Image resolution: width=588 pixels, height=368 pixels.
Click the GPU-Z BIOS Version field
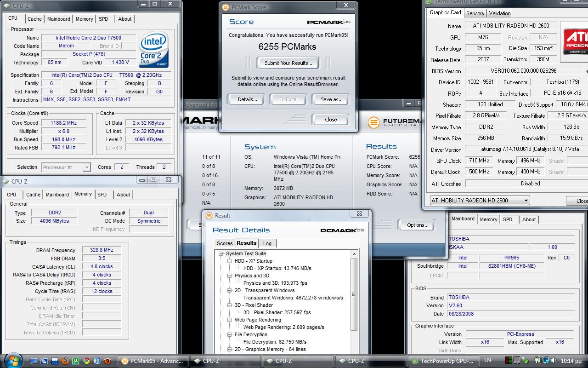point(524,71)
